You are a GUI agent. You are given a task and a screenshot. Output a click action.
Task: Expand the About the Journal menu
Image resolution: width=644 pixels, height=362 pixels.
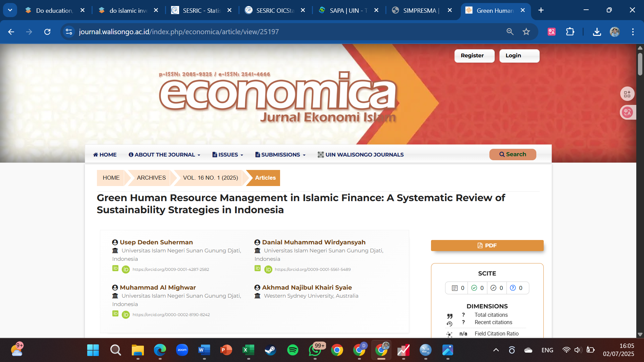(x=164, y=155)
